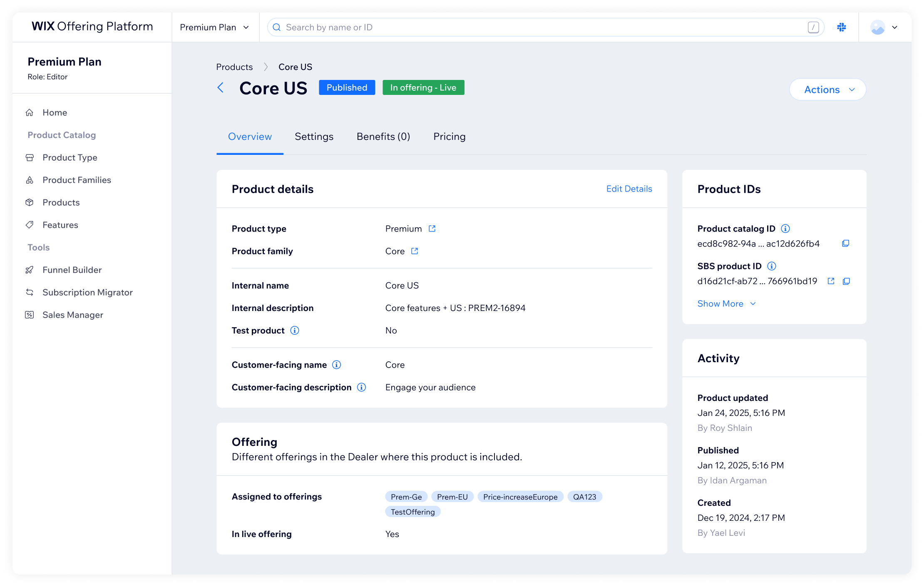Copy the Product catalog ID
The width and height of the screenshot is (924, 587).
[x=846, y=244]
